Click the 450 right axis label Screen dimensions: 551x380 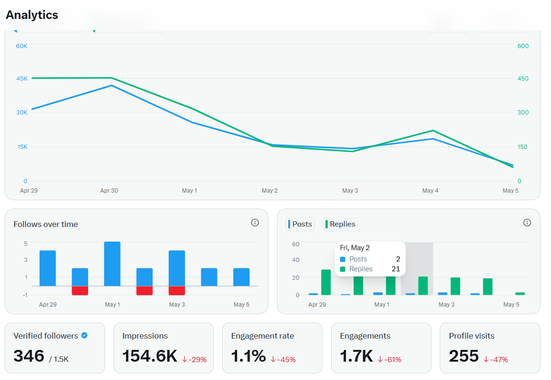point(523,78)
